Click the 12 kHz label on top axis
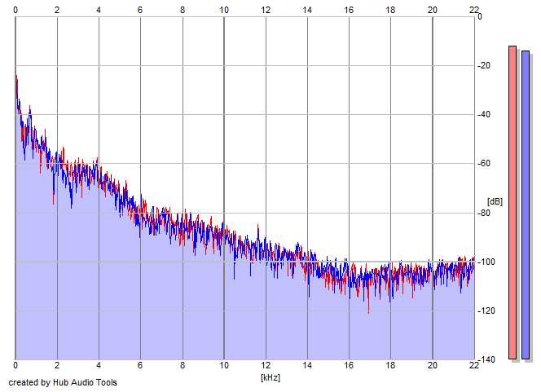This screenshot has width=541, height=392. tap(266, 10)
